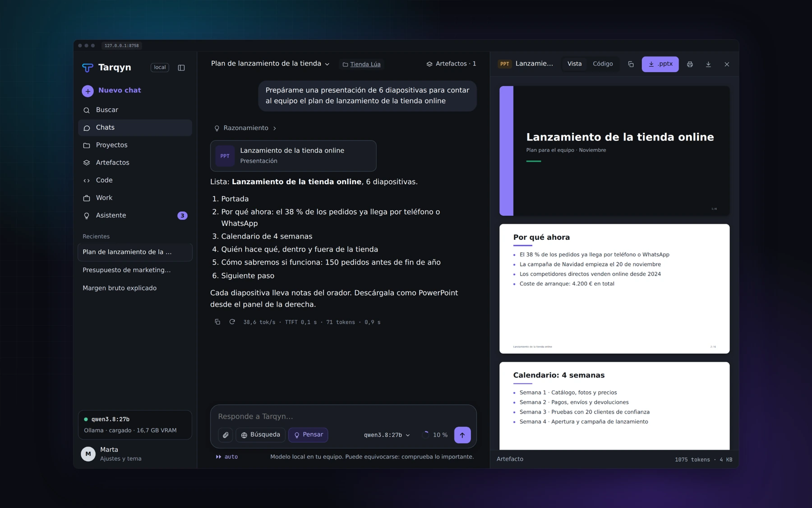The width and height of the screenshot is (812, 508).
Task: Click the attach file paperclip icon
Action: [226, 435]
